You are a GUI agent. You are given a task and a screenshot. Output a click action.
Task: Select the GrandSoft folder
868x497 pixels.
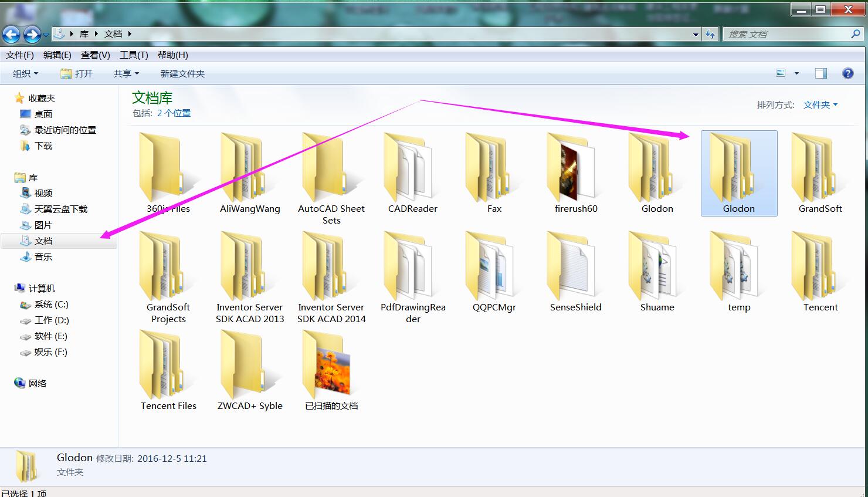click(x=820, y=173)
